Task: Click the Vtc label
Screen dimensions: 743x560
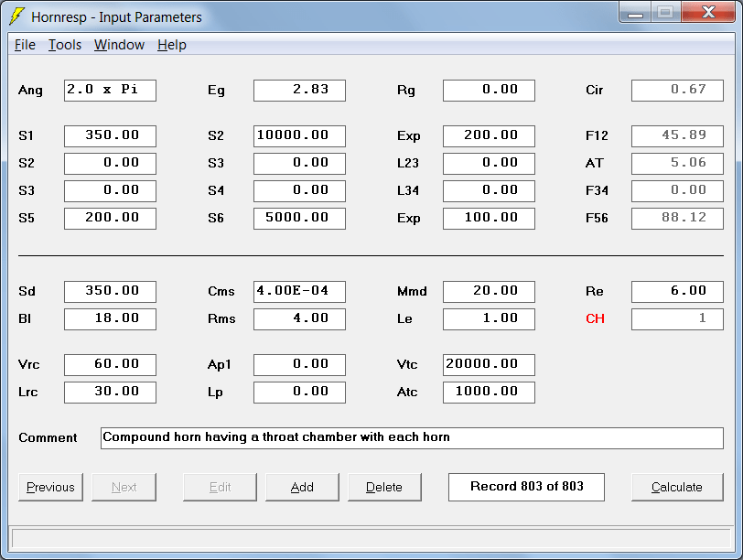Action: pyautogui.click(x=407, y=365)
